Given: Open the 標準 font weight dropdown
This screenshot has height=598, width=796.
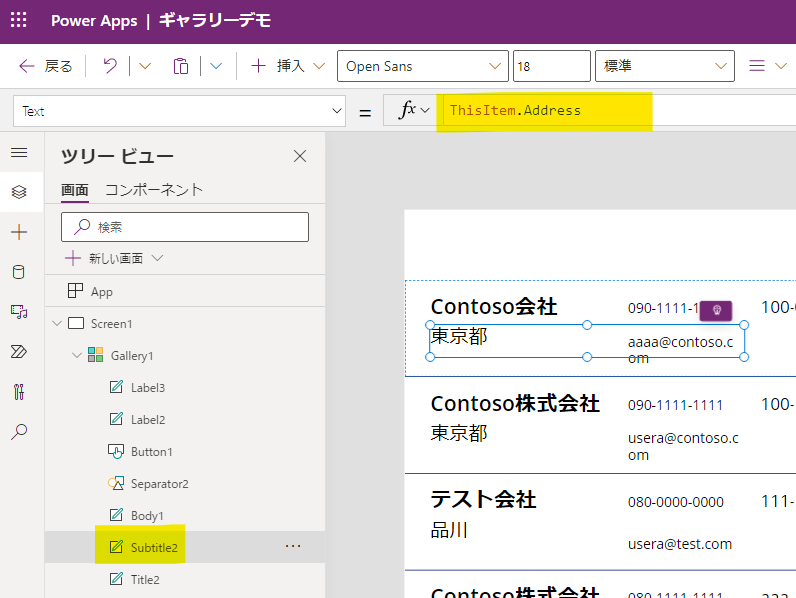Looking at the screenshot, I should pyautogui.click(x=665, y=66).
